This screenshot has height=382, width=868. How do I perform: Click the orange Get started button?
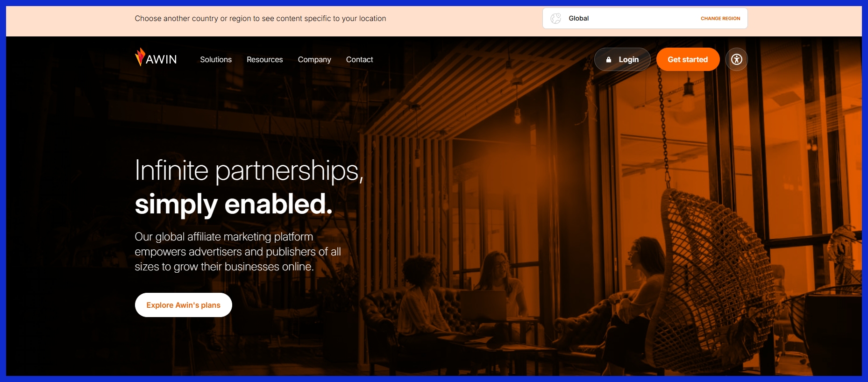[x=688, y=59]
